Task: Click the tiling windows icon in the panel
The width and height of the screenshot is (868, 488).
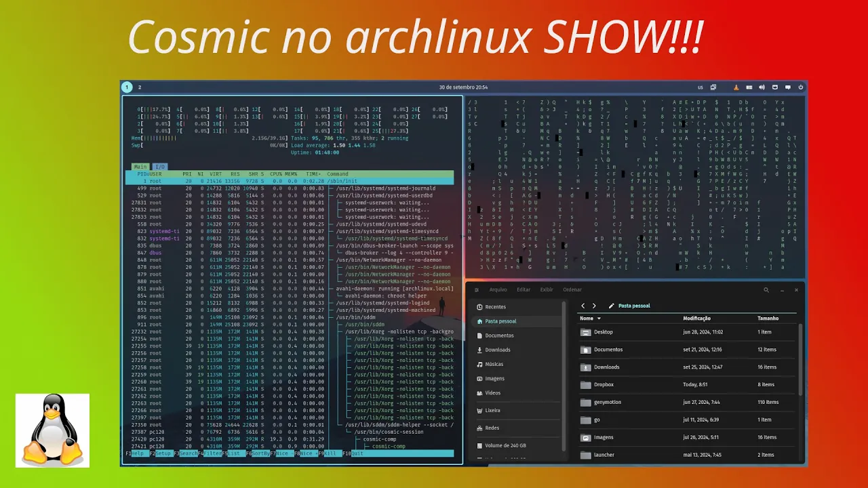Action: 713,87
